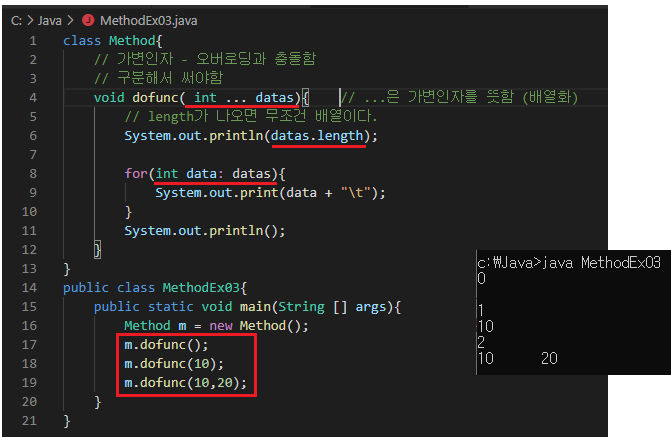The image size is (671, 437).
Task: Click line number 14 in the gutter
Action: point(29,288)
